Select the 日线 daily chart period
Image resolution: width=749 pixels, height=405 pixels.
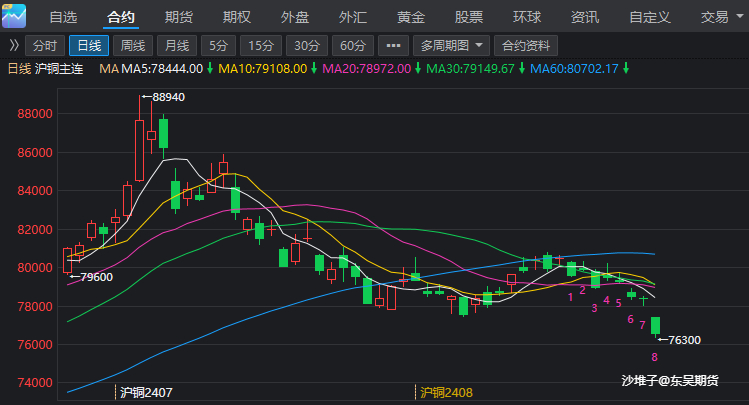point(89,46)
